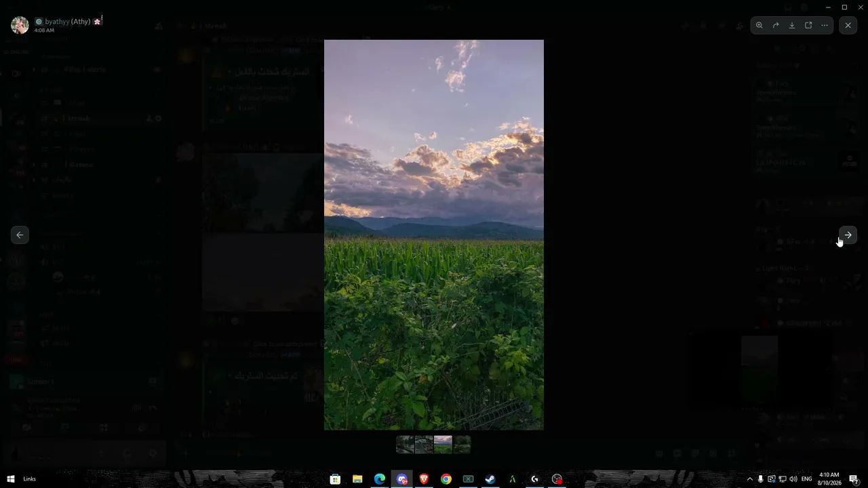Image resolution: width=868 pixels, height=488 pixels.
Task: Switch to Brave browser in the taskbar
Action: (x=424, y=479)
